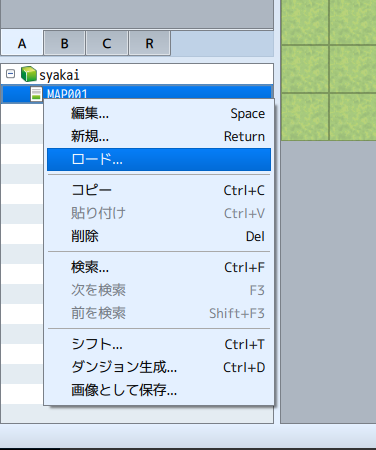This screenshot has width=376, height=450.
Task: Click the disabled 前を検索 entry
Action: [159, 313]
